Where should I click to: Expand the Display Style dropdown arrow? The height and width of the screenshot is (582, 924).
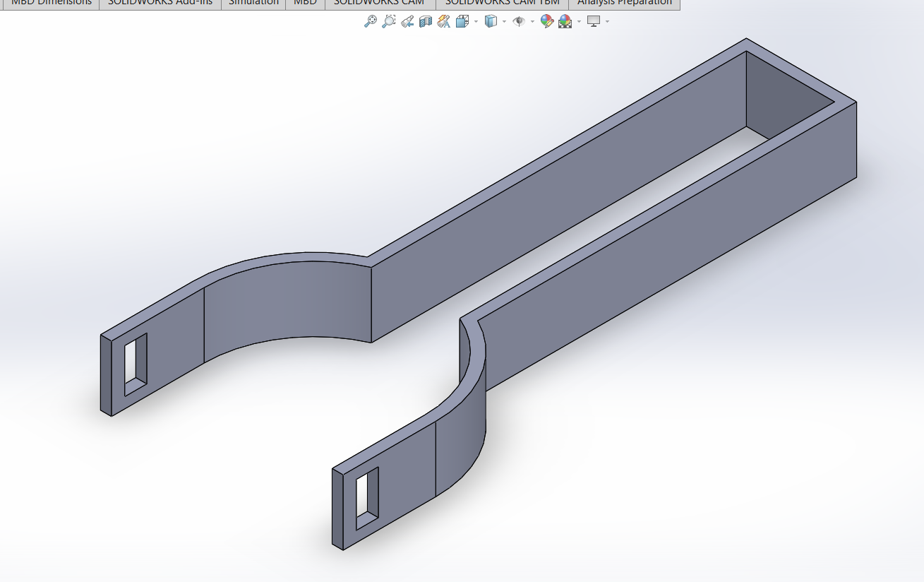(504, 22)
